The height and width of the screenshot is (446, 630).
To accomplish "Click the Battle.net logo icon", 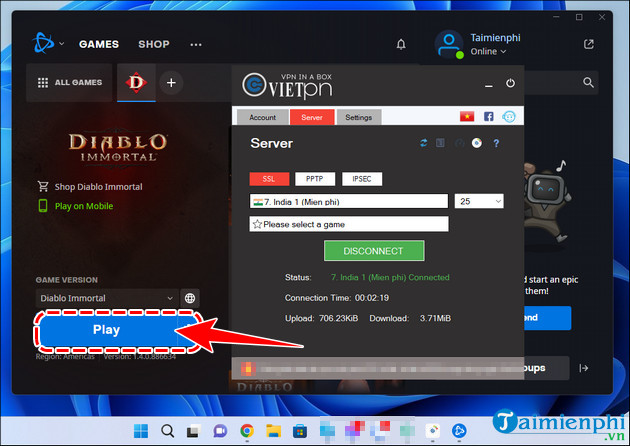I will coord(43,43).
